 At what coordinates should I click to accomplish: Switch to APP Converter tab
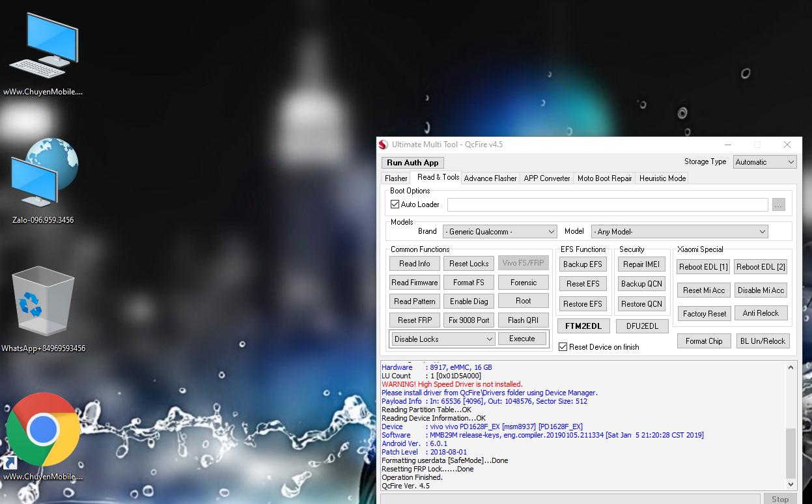[x=547, y=178]
